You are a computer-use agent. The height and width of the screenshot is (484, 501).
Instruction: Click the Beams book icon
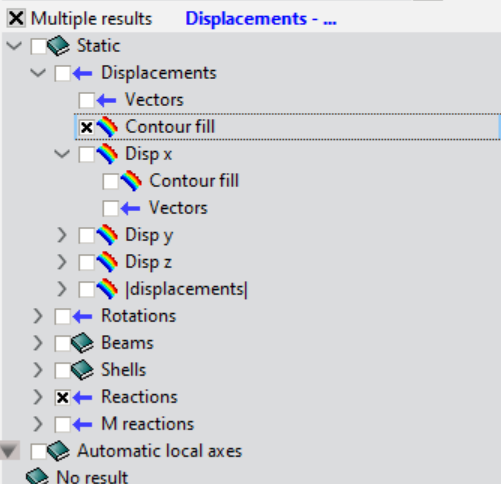[x=82, y=343]
